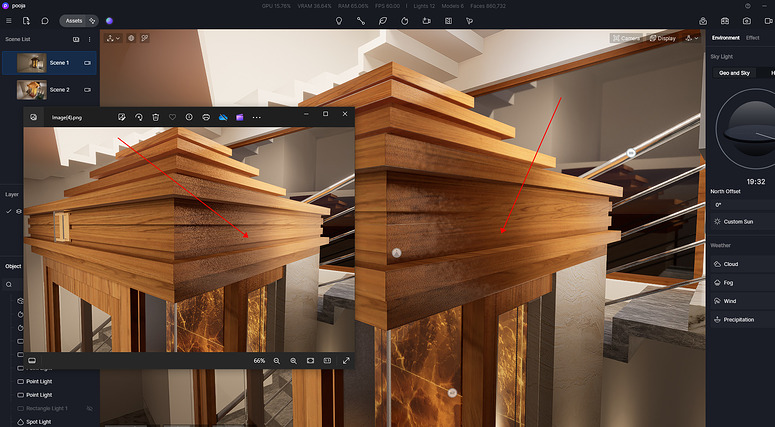
Task: Open the viewport Display options
Action: [x=663, y=38]
